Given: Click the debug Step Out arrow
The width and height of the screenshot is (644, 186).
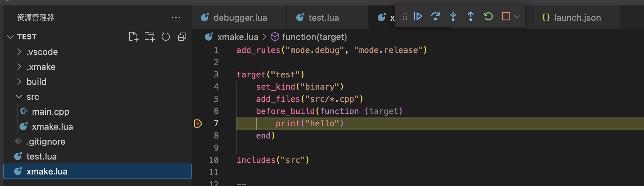Looking at the screenshot, I should point(471,16).
